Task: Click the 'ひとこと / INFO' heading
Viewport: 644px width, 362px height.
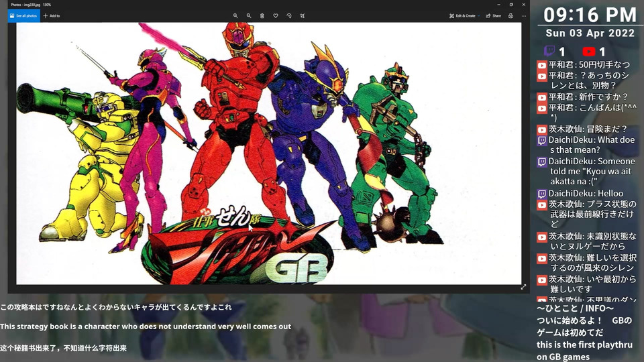Action: click(576, 308)
